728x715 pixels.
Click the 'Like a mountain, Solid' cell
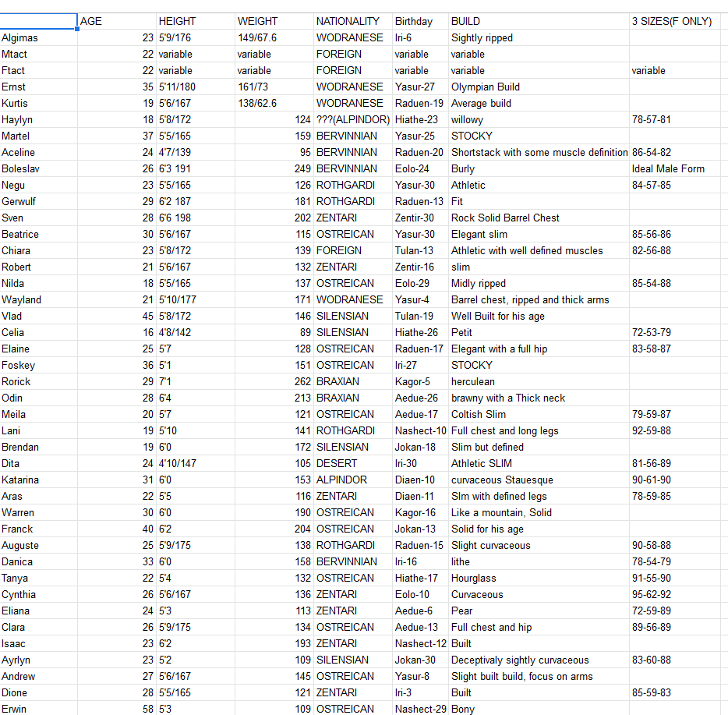pyautogui.click(x=539, y=512)
